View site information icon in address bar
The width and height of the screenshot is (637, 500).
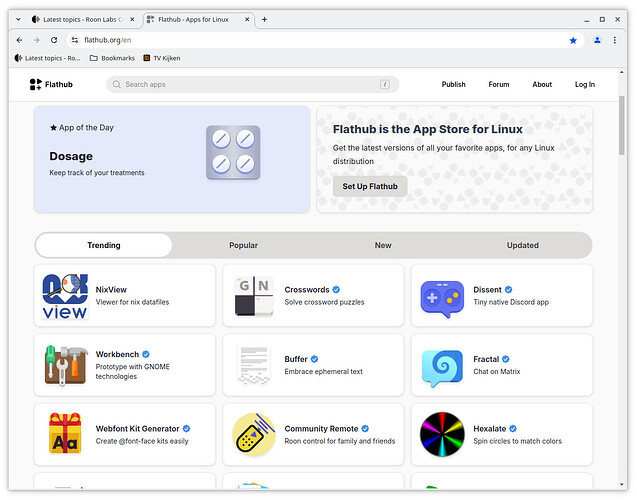pyautogui.click(x=75, y=40)
